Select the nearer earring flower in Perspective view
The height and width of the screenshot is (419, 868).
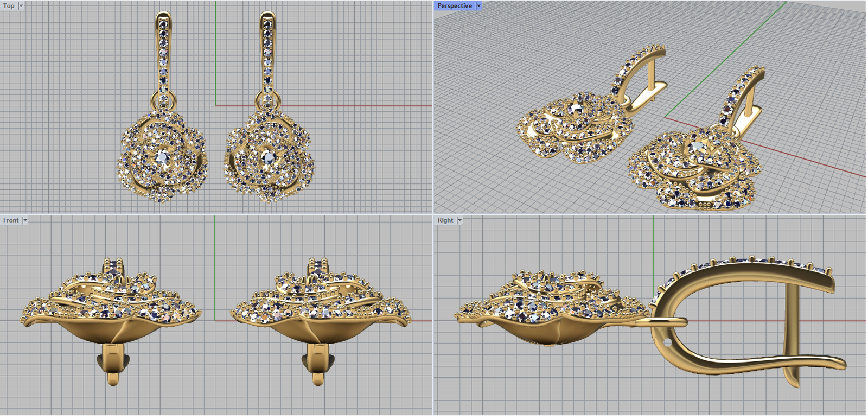point(694,168)
